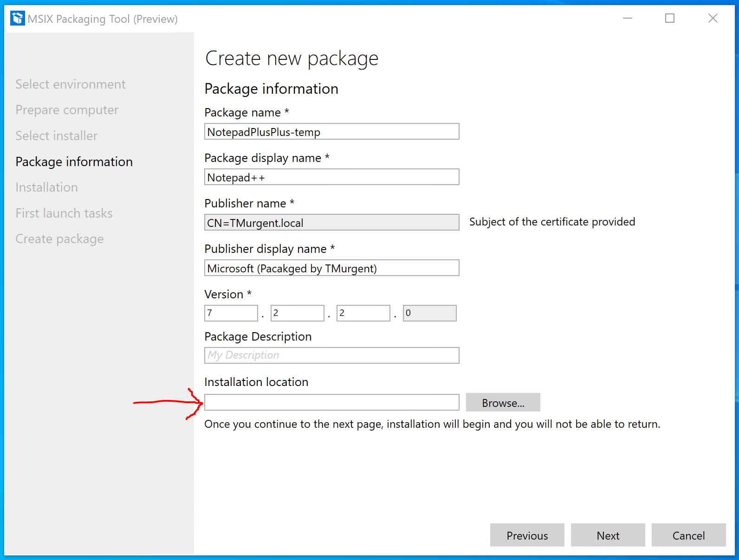Viewport: 739px width, 560px height.
Task: Click the disabled fourth version field showing 0
Action: coord(430,313)
